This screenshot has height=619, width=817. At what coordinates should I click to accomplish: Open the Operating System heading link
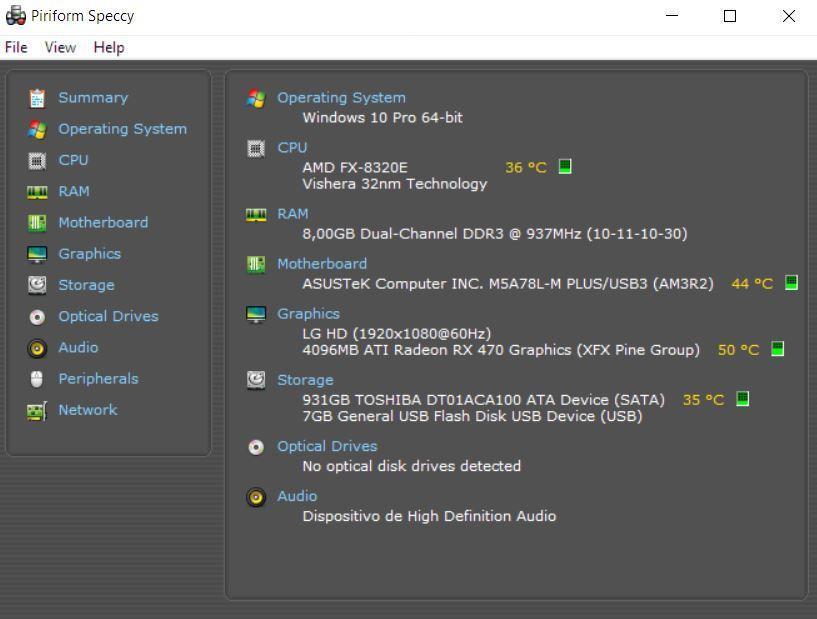[341, 98]
